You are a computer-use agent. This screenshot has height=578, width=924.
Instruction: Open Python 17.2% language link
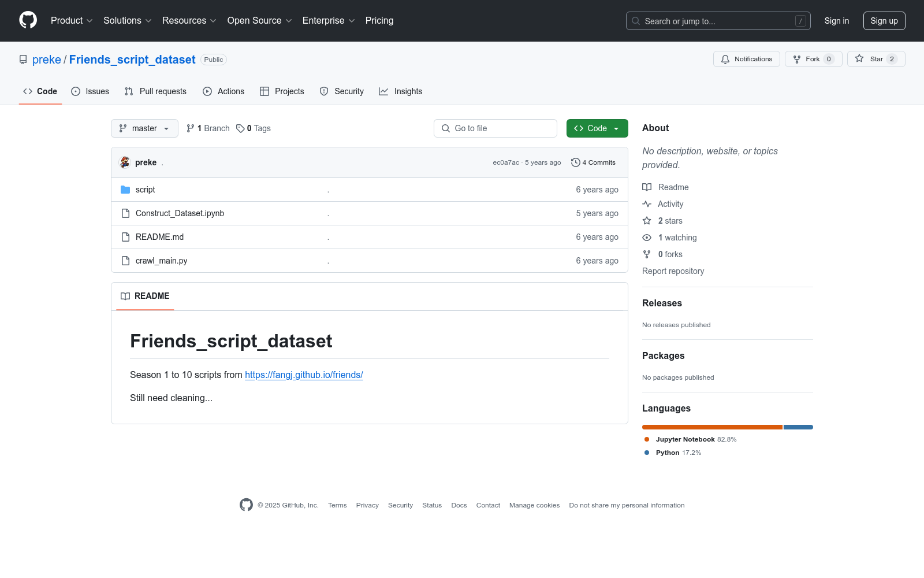(x=673, y=453)
